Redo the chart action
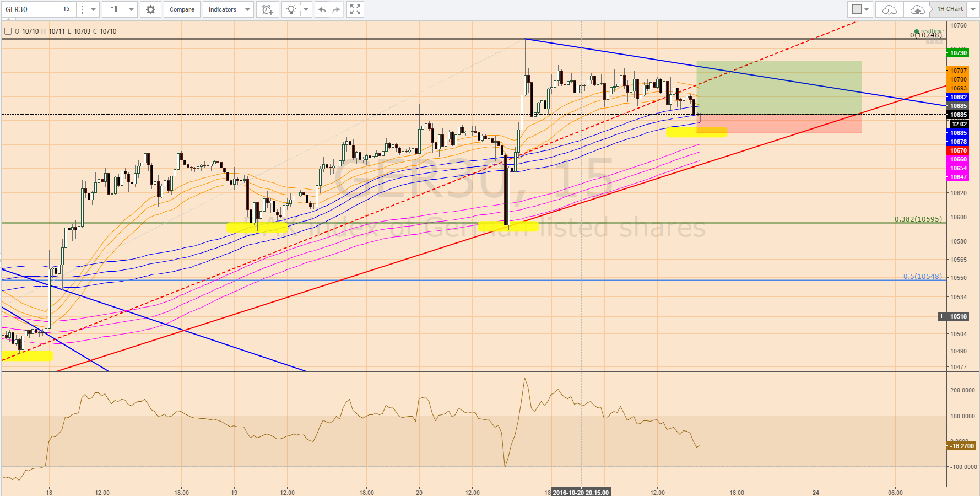Image resolution: width=980 pixels, height=496 pixels. click(337, 9)
